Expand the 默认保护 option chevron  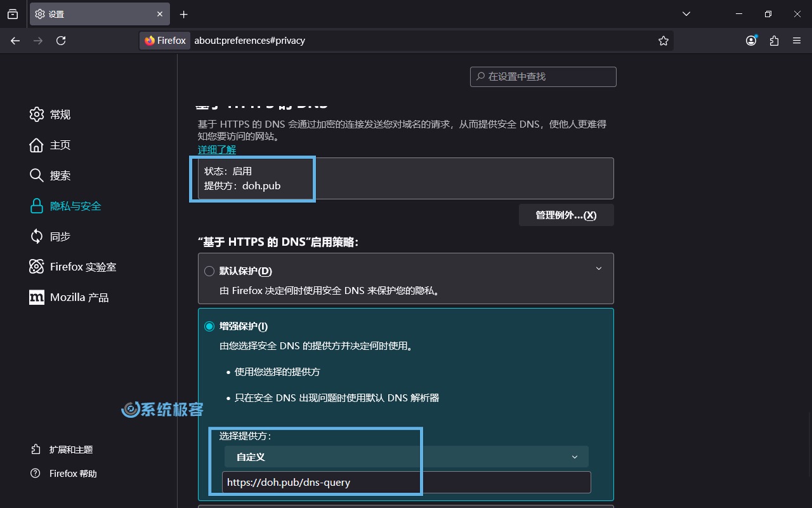pos(598,269)
